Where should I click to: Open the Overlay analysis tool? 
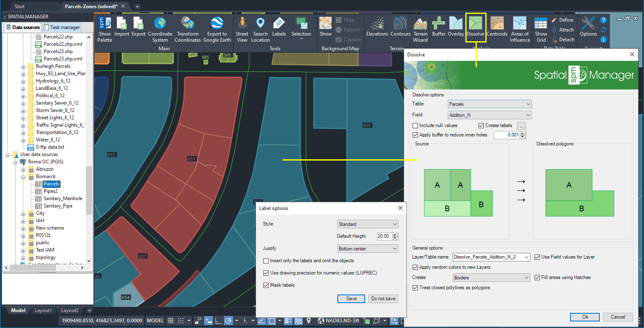tap(456, 27)
